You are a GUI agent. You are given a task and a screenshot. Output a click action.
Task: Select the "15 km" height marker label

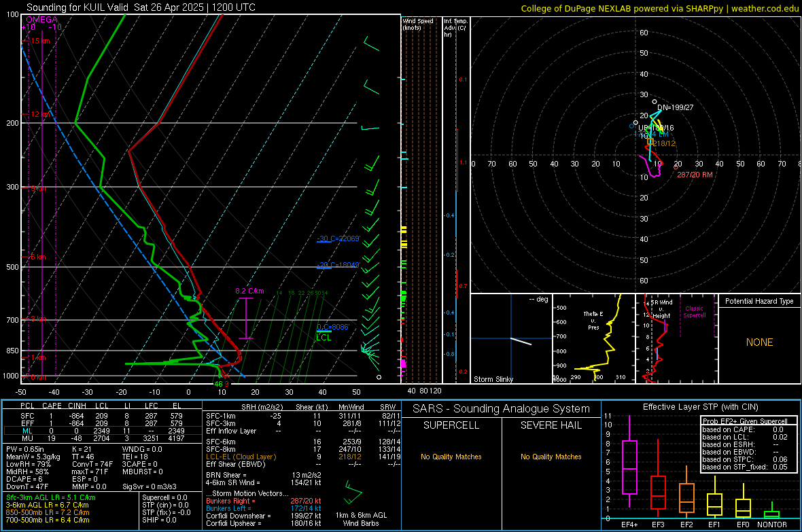point(40,41)
